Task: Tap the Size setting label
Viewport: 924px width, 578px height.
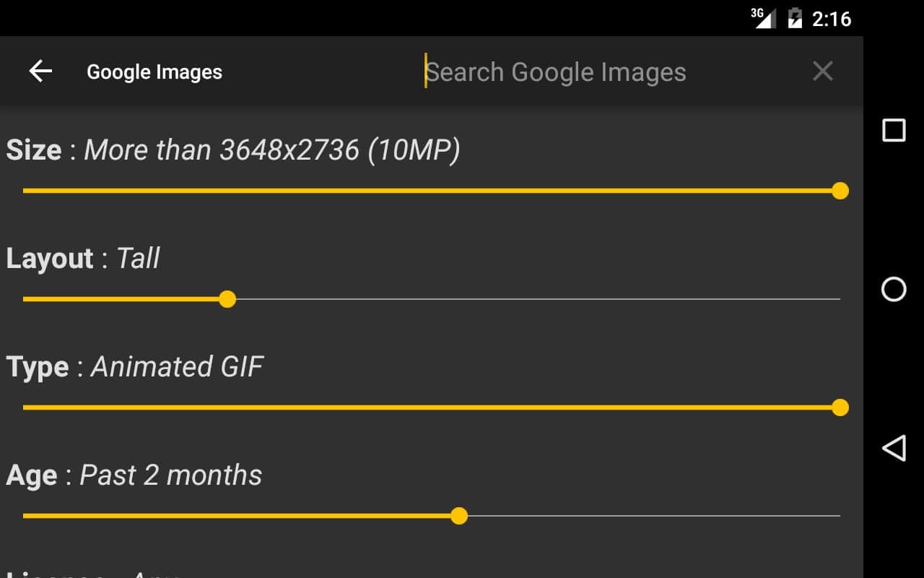Action: [x=233, y=150]
